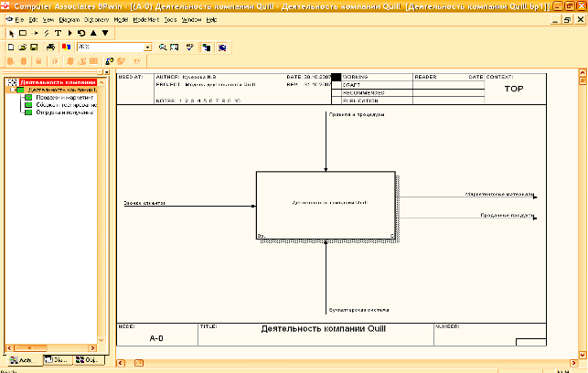This screenshot has width=588, height=373.
Task: Close the Model Explorer panel
Action: (107, 72)
